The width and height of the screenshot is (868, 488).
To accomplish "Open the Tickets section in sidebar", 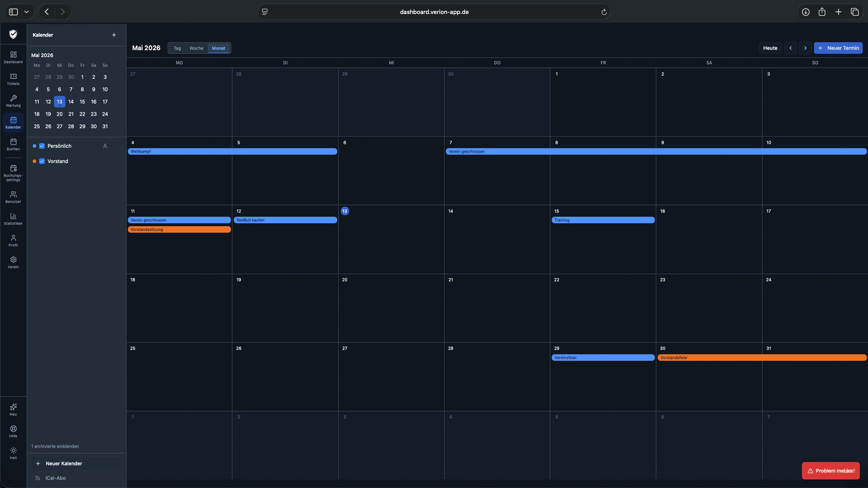I will pos(13,79).
